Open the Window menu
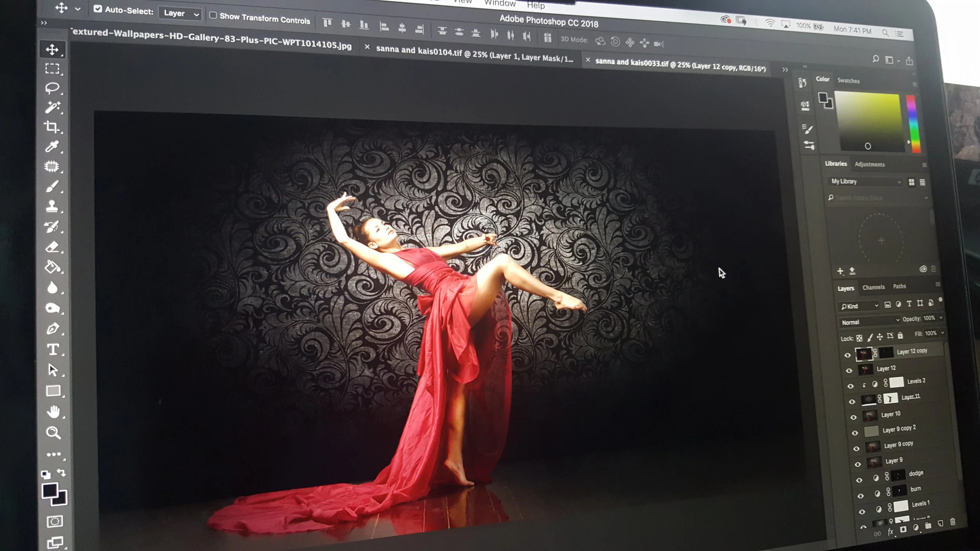The width and height of the screenshot is (980, 551). pyautogui.click(x=499, y=3)
